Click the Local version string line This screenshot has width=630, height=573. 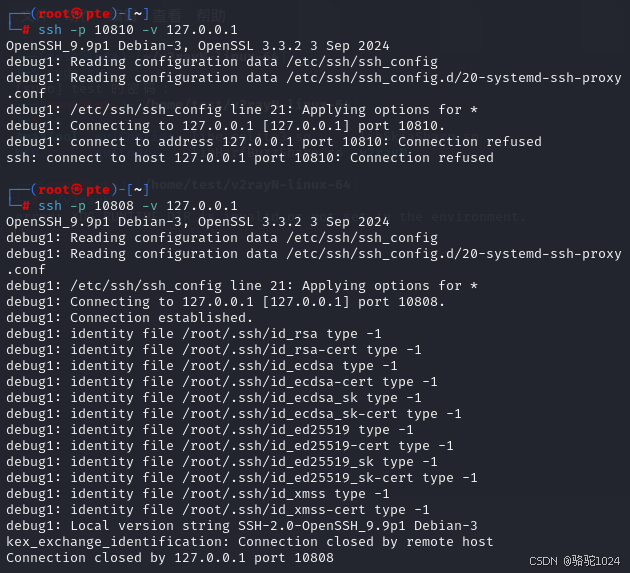point(241,526)
